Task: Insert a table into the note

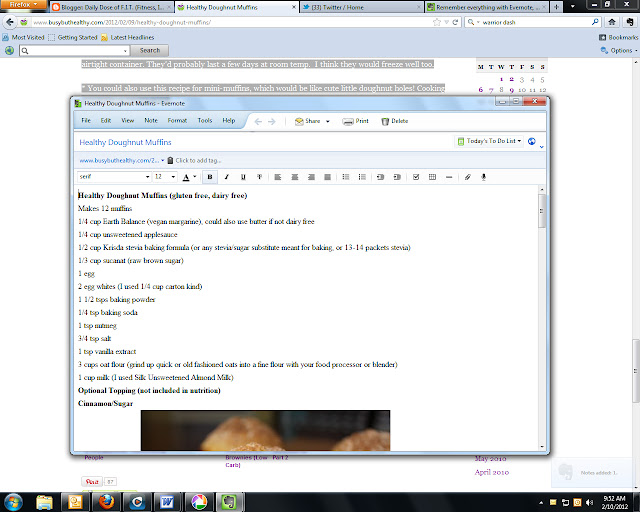Action: (432, 177)
